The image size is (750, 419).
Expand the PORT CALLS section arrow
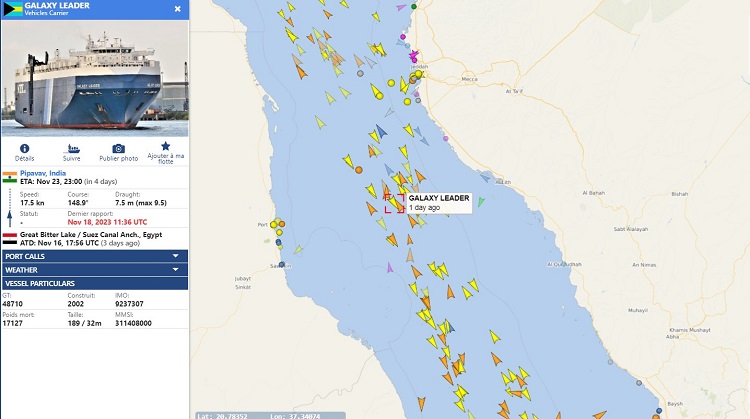click(176, 256)
